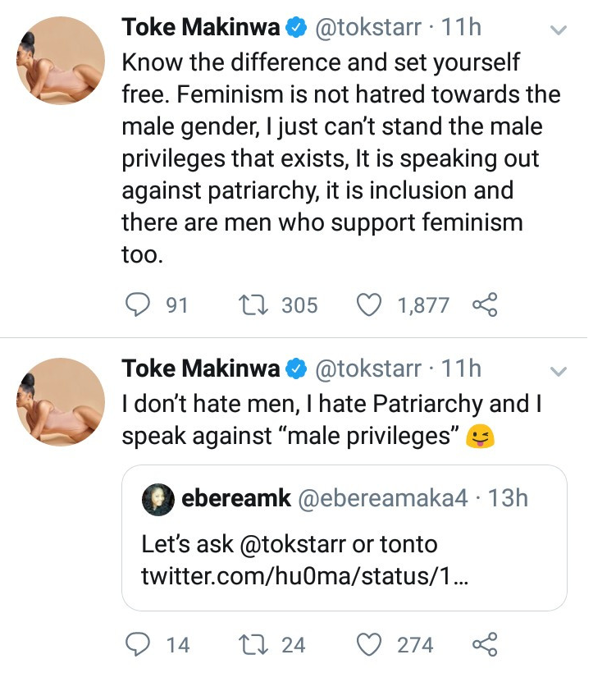
Task: Like the tweet with 1,877 likes
Action: [x=372, y=305]
